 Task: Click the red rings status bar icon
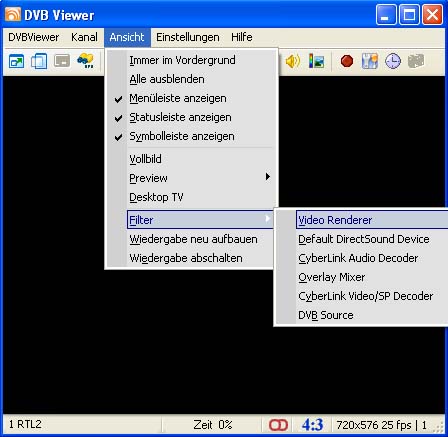point(278,425)
